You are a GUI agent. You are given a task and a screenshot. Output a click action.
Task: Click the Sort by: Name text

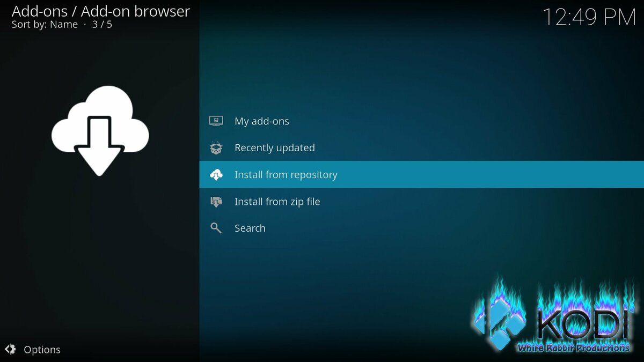tap(45, 25)
